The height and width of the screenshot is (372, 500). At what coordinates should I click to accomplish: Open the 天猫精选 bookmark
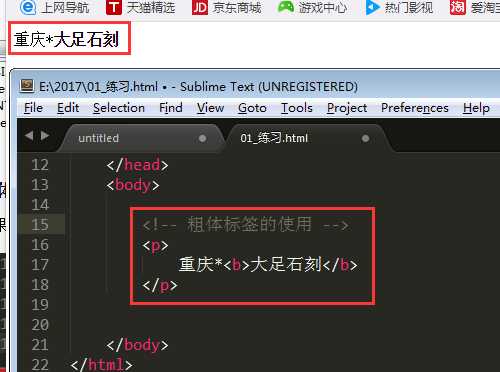coord(140,7)
